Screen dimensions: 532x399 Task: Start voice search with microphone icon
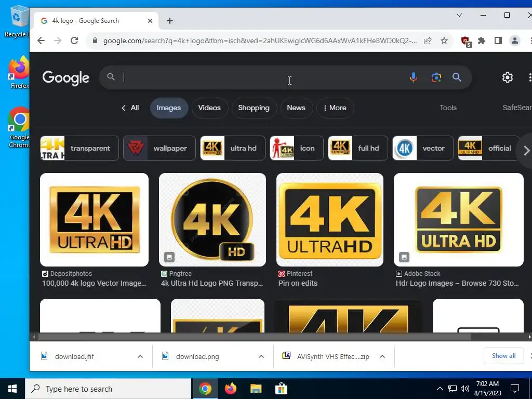pos(413,77)
